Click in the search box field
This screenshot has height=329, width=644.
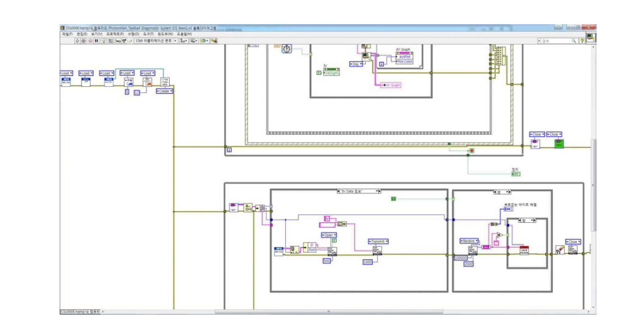point(555,41)
